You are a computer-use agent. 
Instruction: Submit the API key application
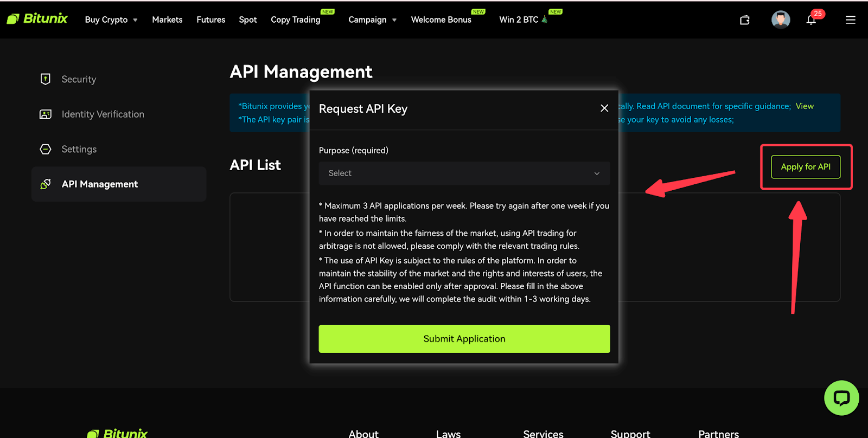(464, 339)
